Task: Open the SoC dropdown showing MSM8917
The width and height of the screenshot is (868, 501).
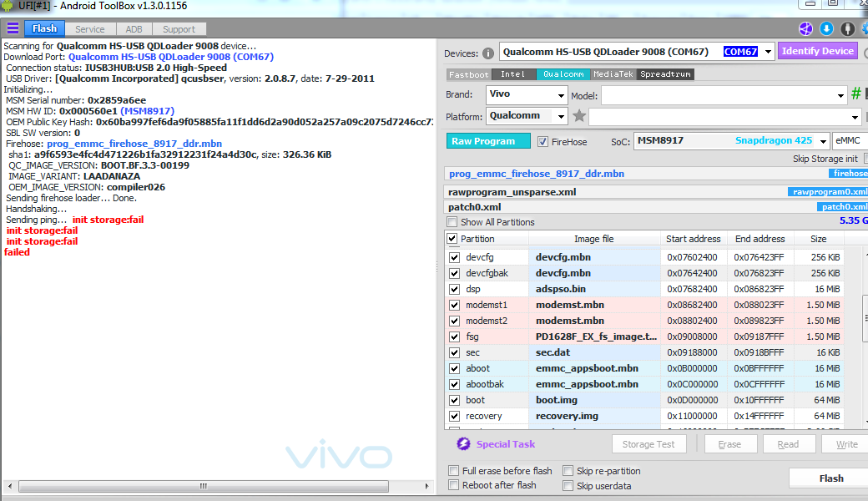Action: pyautogui.click(x=732, y=141)
